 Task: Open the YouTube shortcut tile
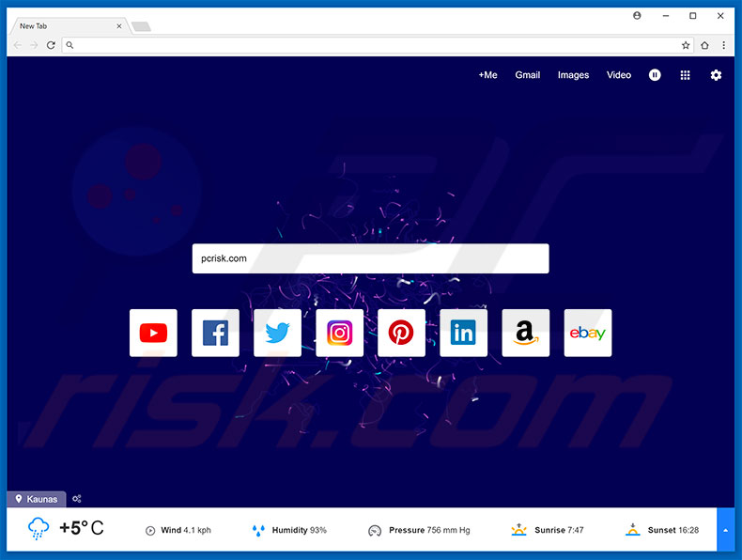tap(153, 333)
